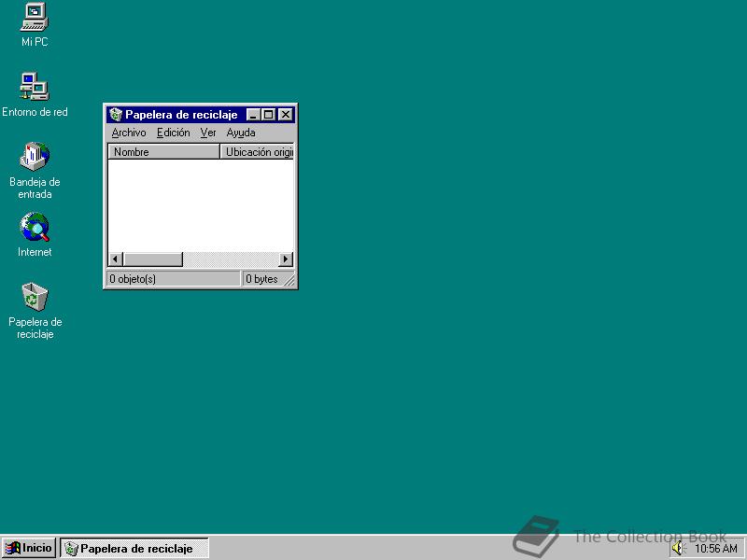Sort by the Ubicación original column header
This screenshot has width=747, height=560.
[258, 152]
